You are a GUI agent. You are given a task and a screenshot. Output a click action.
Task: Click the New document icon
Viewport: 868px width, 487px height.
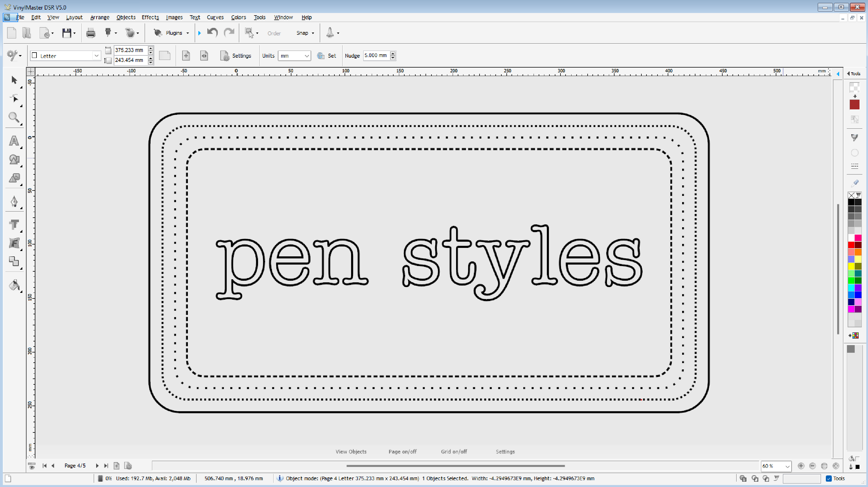(12, 33)
